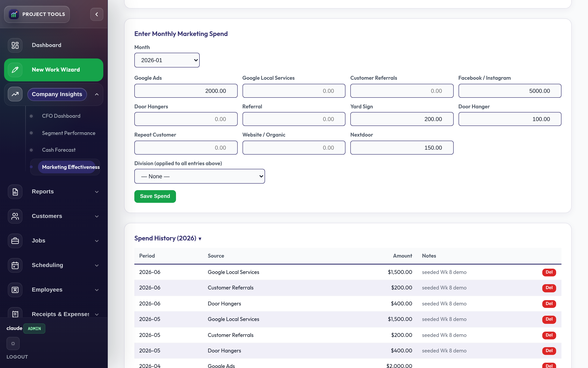The width and height of the screenshot is (588, 368).
Task: Click the Project Tools logo icon
Action: click(x=14, y=14)
